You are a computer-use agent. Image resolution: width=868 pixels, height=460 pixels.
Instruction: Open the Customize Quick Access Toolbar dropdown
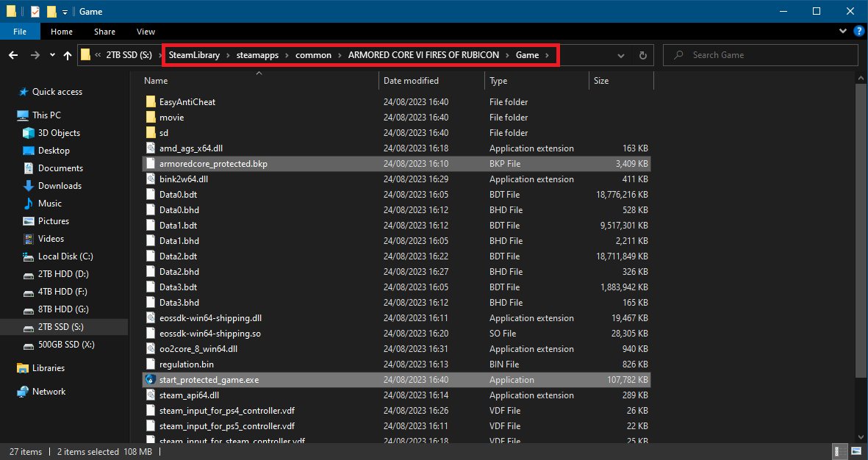coord(65,12)
